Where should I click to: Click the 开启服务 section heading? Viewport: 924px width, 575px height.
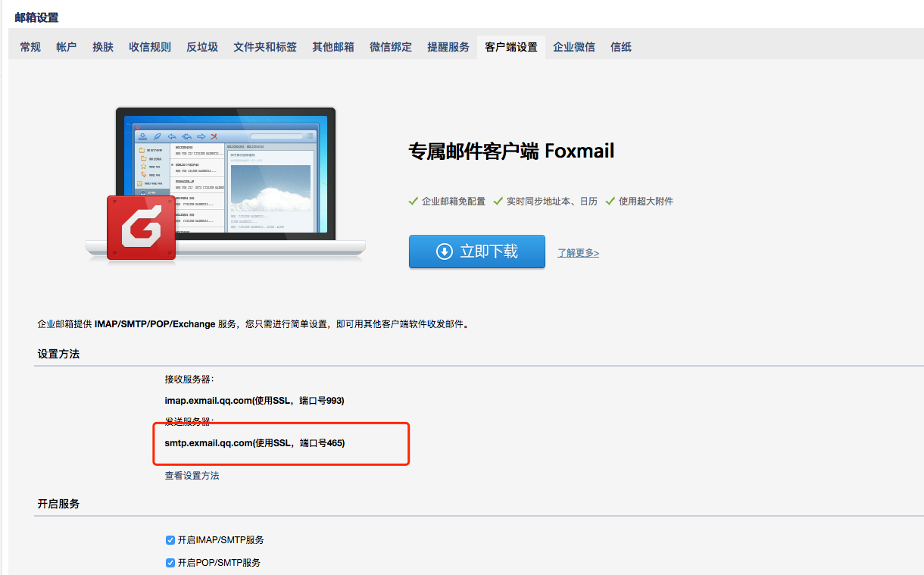tap(59, 504)
